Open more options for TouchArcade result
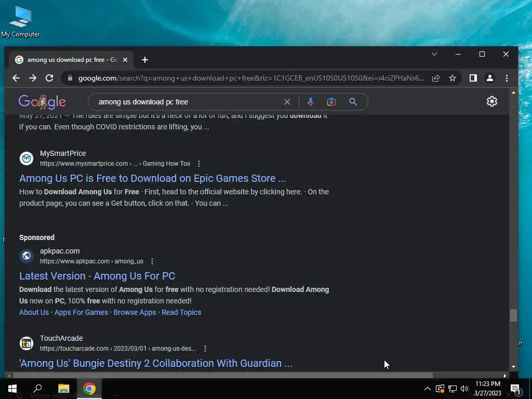Viewport: 532px width, 399px height. tap(205, 349)
